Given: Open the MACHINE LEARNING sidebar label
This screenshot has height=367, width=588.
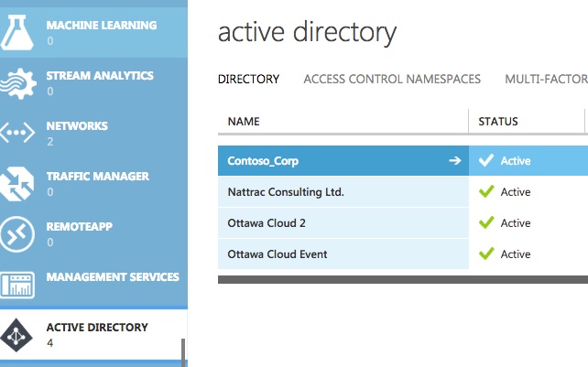Looking at the screenshot, I should tap(102, 25).
